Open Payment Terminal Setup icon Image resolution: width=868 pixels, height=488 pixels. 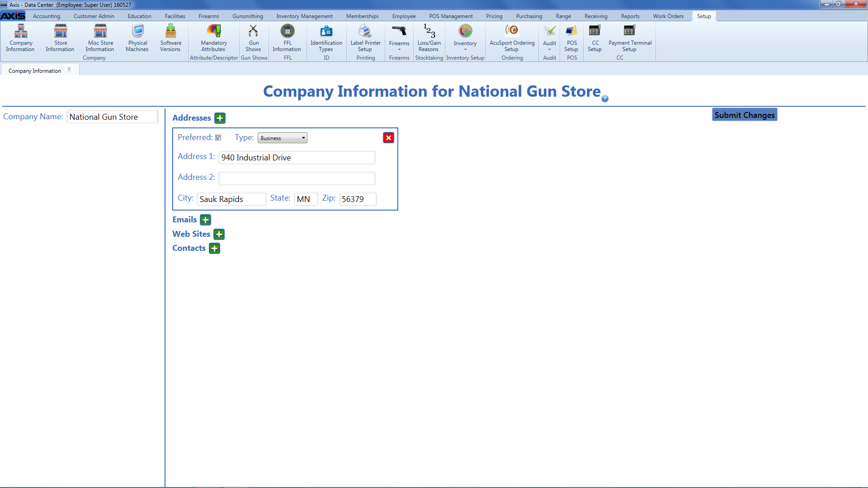tap(630, 38)
